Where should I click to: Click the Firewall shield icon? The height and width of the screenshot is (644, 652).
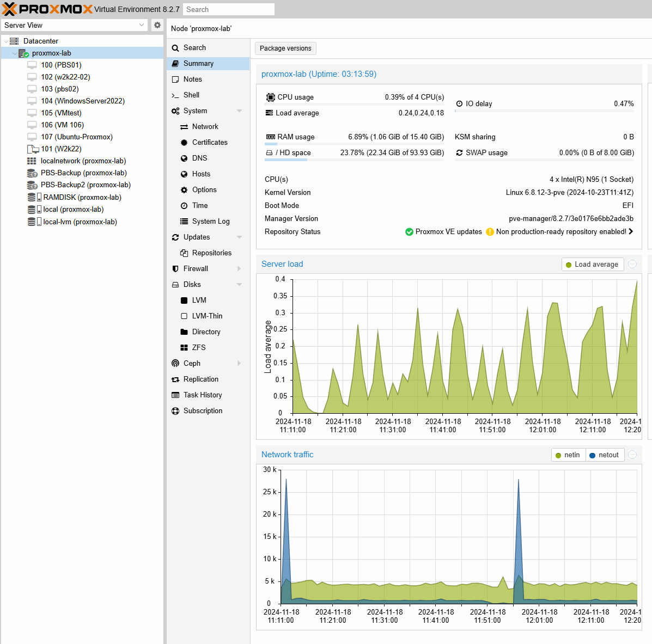point(175,269)
